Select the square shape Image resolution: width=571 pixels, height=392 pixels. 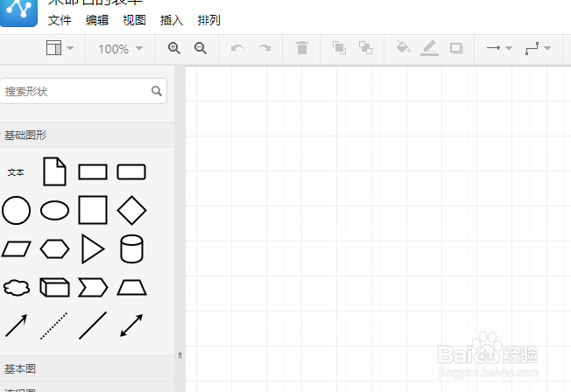coord(93,210)
